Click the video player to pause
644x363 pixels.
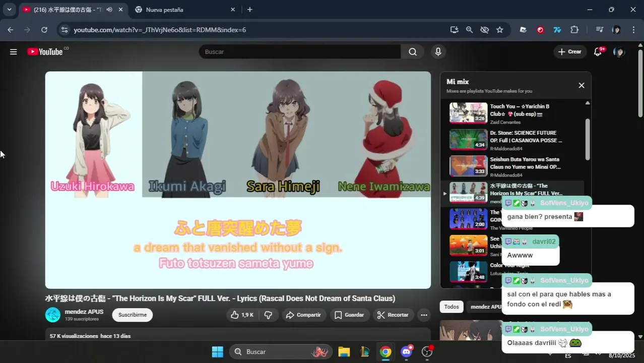pos(238,180)
